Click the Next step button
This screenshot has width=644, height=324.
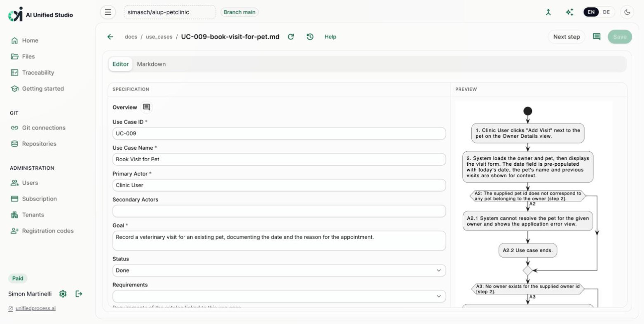point(567,37)
